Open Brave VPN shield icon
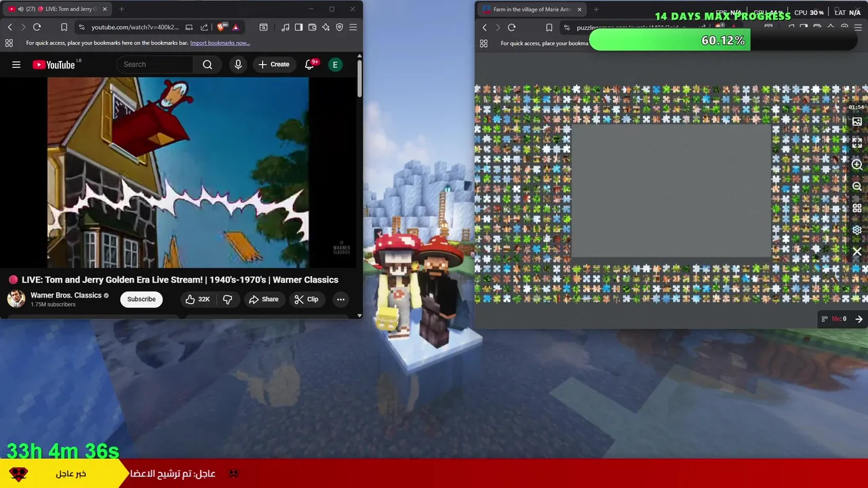Screen dimensions: 868x488 click(340, 27)
